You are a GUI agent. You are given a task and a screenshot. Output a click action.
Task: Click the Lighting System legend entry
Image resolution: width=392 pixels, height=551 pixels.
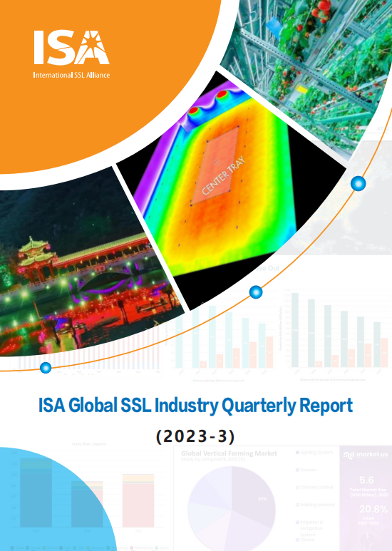click(x=315, y=452)
